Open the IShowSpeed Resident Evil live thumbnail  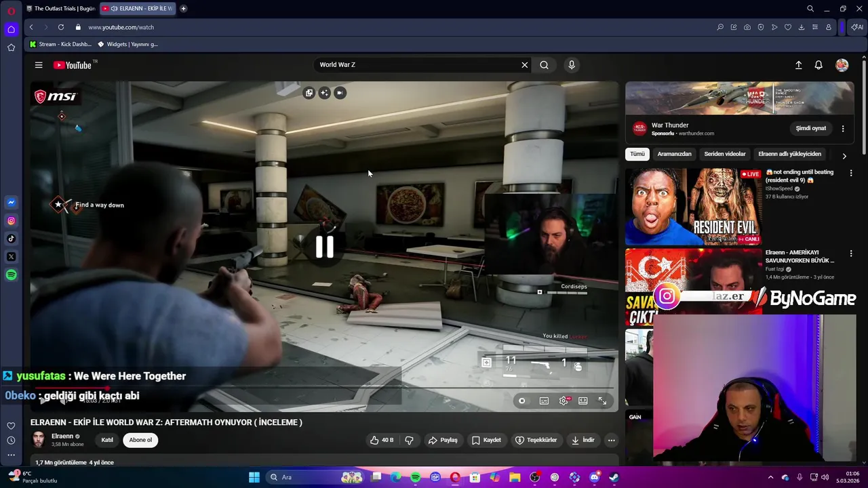coord(693,207)
